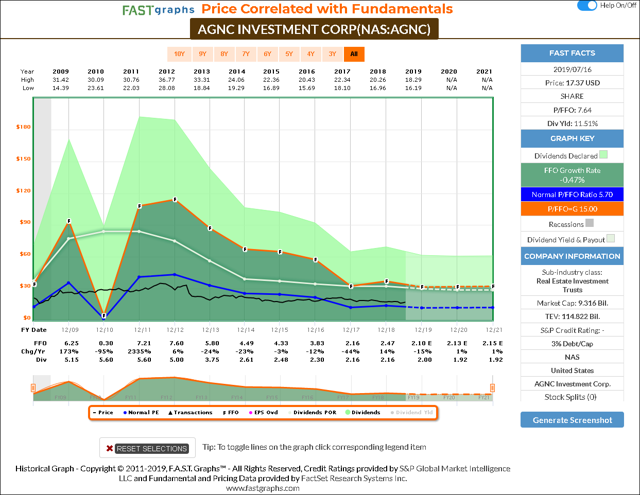Click the FFO Growth Rate key box
Viewport: 640px width, 495px height.
click(572, 175)
